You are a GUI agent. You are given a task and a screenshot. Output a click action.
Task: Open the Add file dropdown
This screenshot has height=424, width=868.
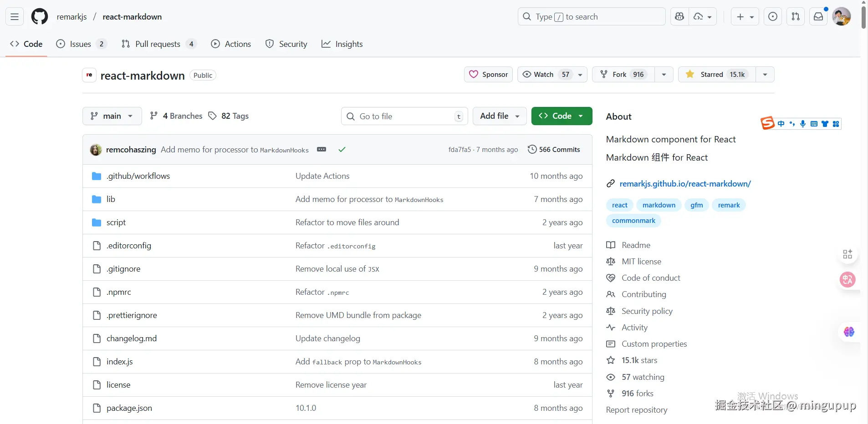pyautogui.click(x=500, y=116)
